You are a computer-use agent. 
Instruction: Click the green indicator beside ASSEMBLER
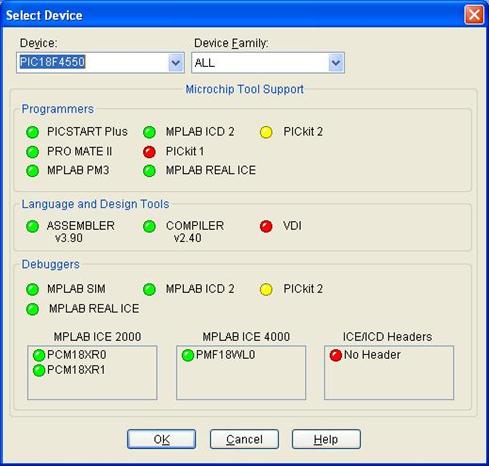coord(32,227)
